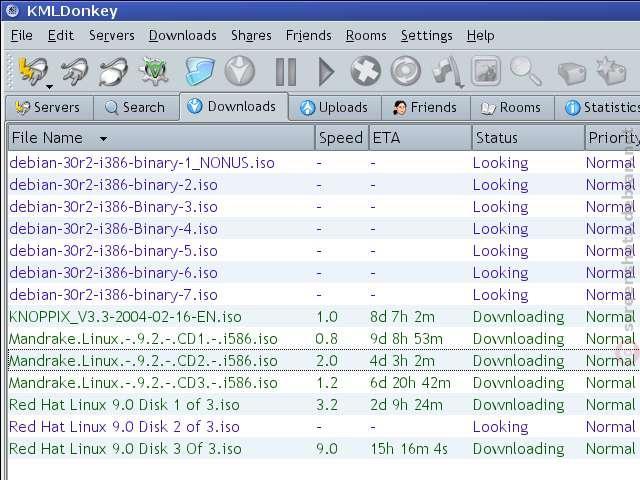Click the grey tag toolbar icon
This screenshot has height=480, width=640.
point(572,73)
